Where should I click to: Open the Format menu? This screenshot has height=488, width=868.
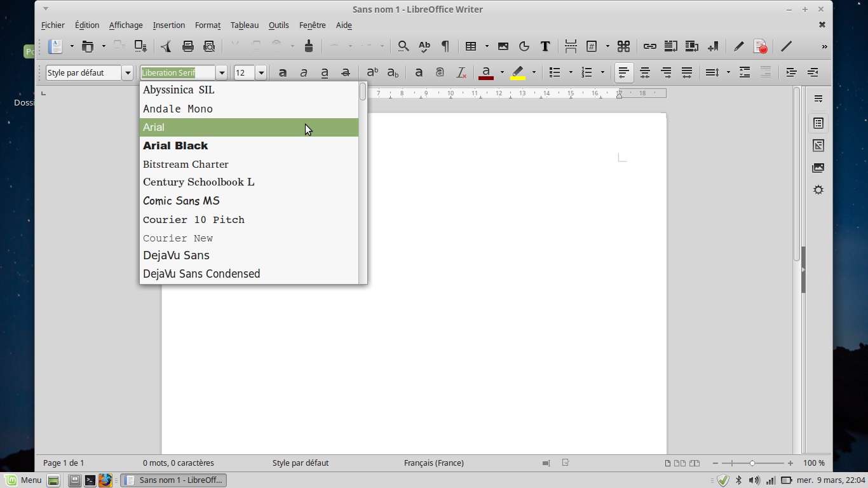click(208, 25)
